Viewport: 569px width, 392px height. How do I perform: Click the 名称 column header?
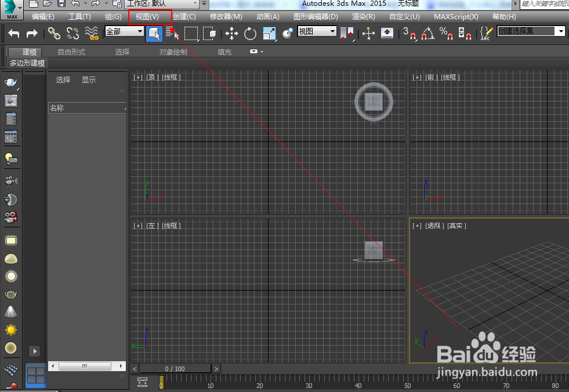(87, 108)
